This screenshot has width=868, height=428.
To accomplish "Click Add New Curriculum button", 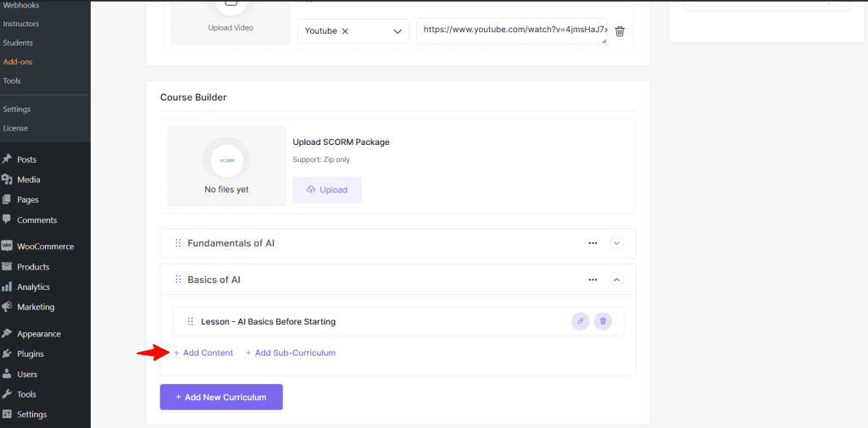I will click(221, 397).
